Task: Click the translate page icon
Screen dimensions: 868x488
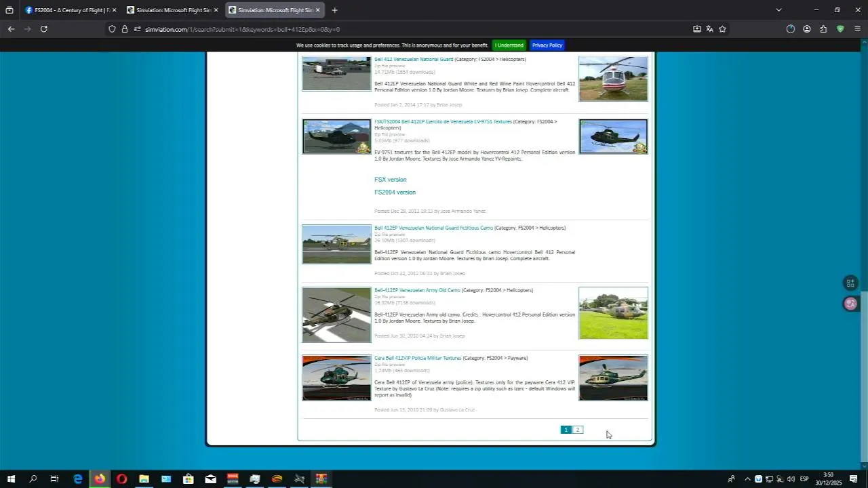Action: coord(709,29)
